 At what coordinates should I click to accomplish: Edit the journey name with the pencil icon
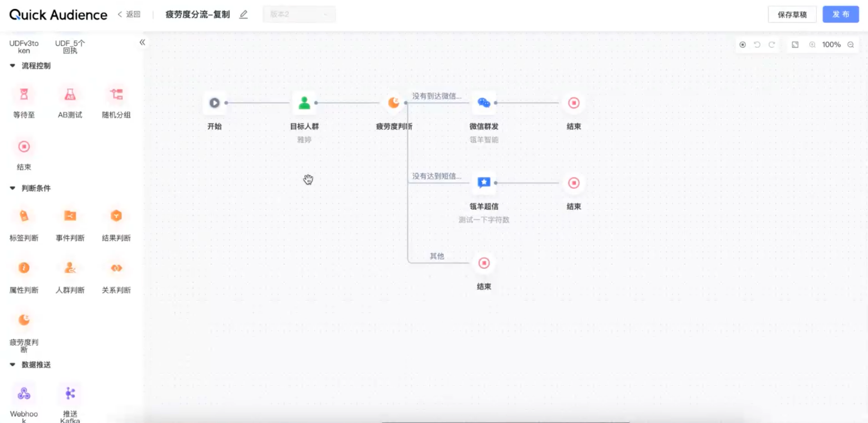click(243, 15)
